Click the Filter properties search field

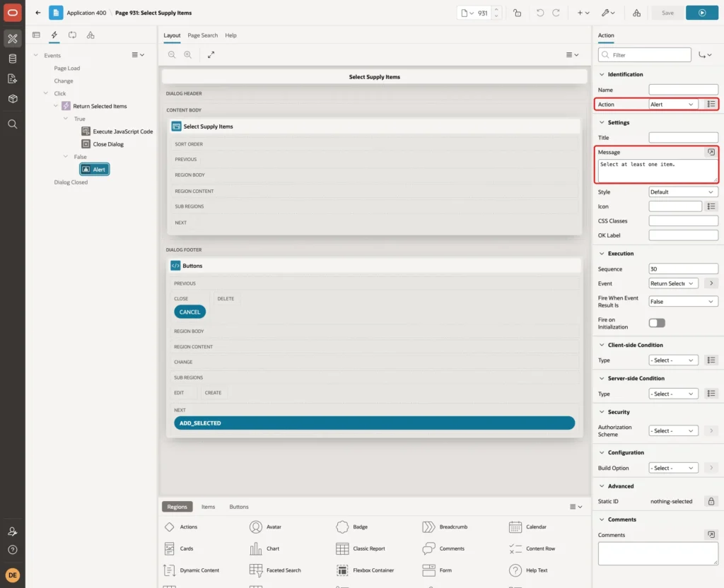point(645,55)
